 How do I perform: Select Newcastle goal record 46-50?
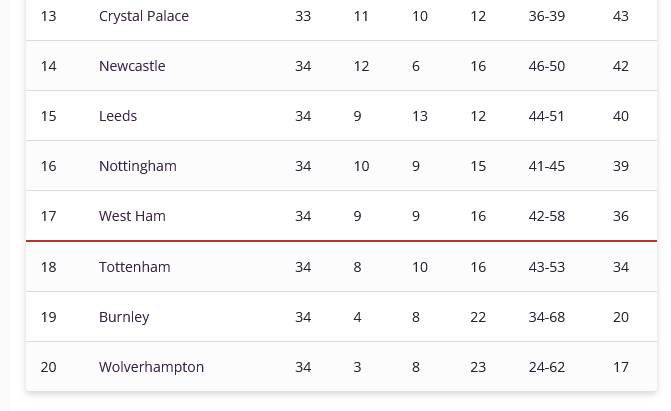click(546, 66)
